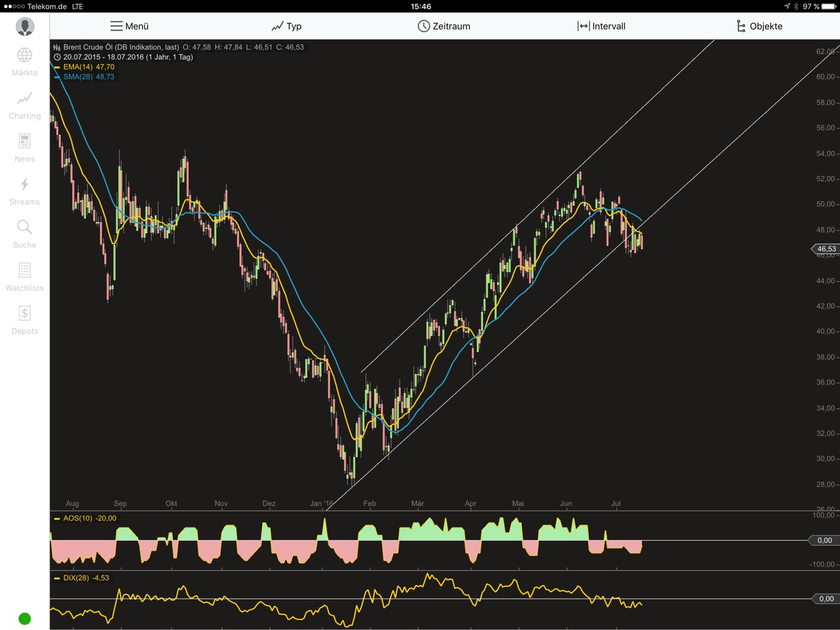Tap the Bluetooth icon in status bar

pos(796,6)
